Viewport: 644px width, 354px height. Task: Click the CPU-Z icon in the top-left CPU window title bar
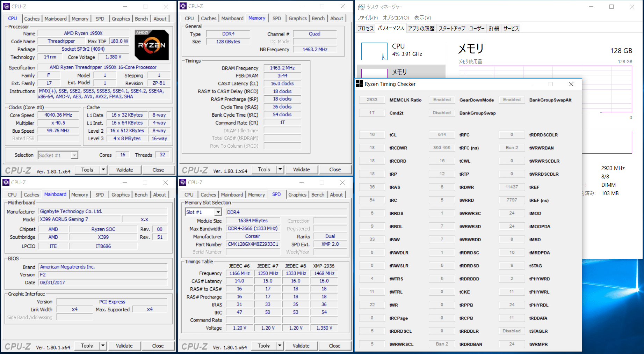(x=6, y=6)
